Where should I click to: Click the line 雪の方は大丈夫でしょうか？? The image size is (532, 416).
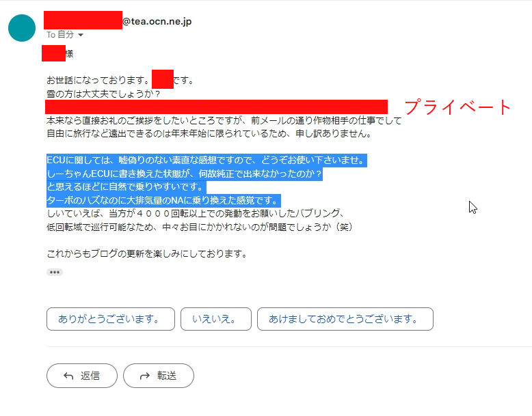click(x=103, y=94)
